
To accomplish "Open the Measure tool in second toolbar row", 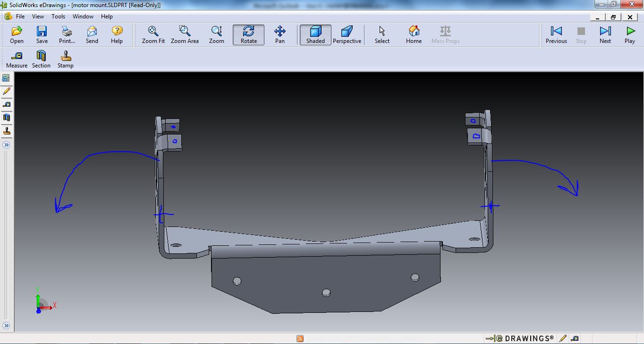I will [17, 59].
